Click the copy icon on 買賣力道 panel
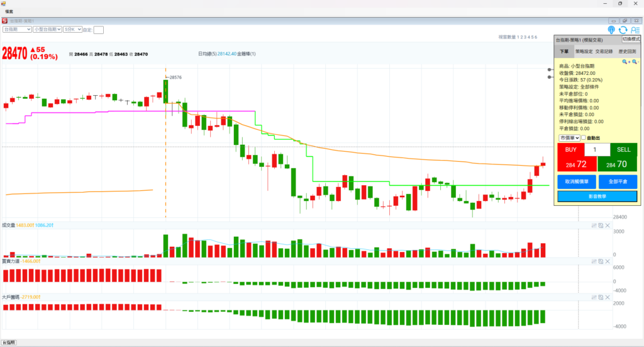 point(601,261)
